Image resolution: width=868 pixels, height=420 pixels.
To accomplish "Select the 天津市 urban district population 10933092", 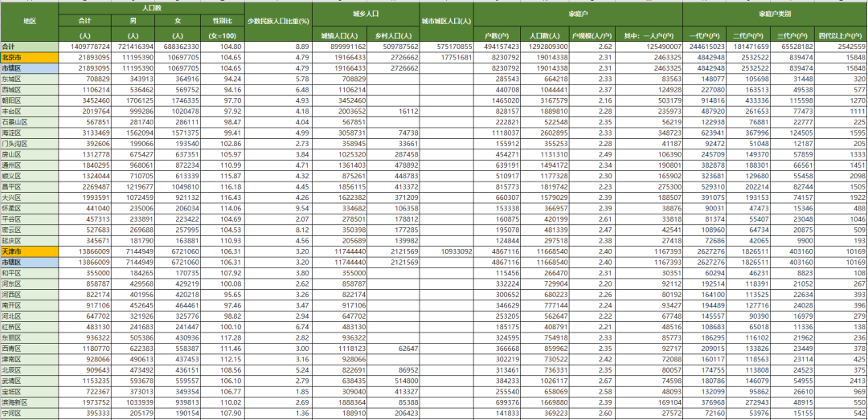I will 447,251.
